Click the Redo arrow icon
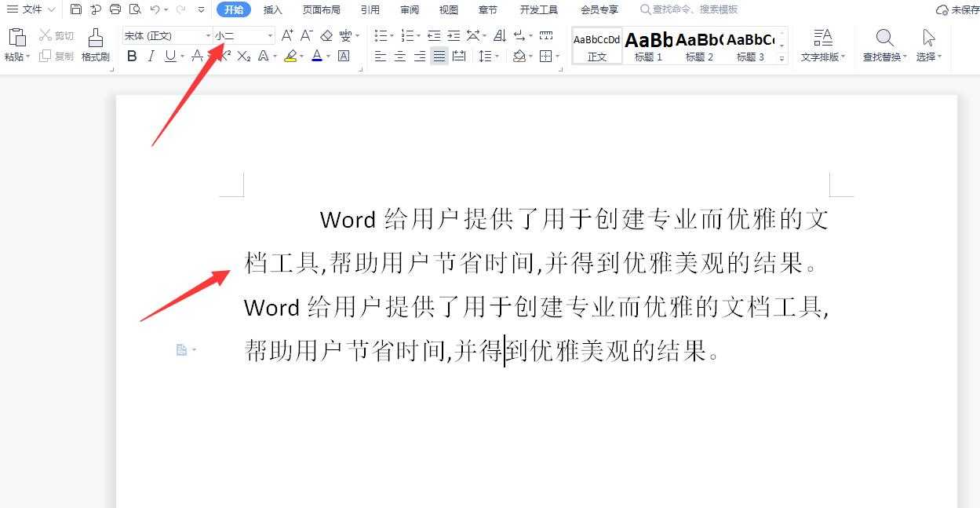Viewport: 980px width, 508px height. (181, 9)
